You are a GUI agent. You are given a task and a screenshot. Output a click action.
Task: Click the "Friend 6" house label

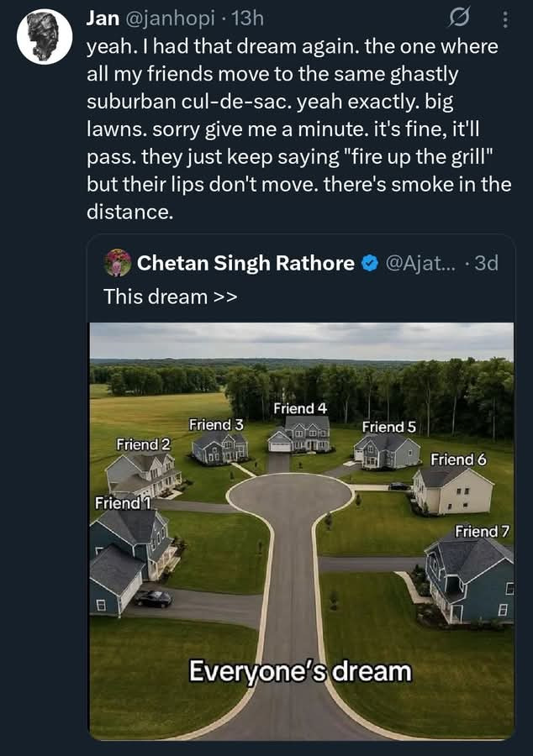[x=458, y=459]
